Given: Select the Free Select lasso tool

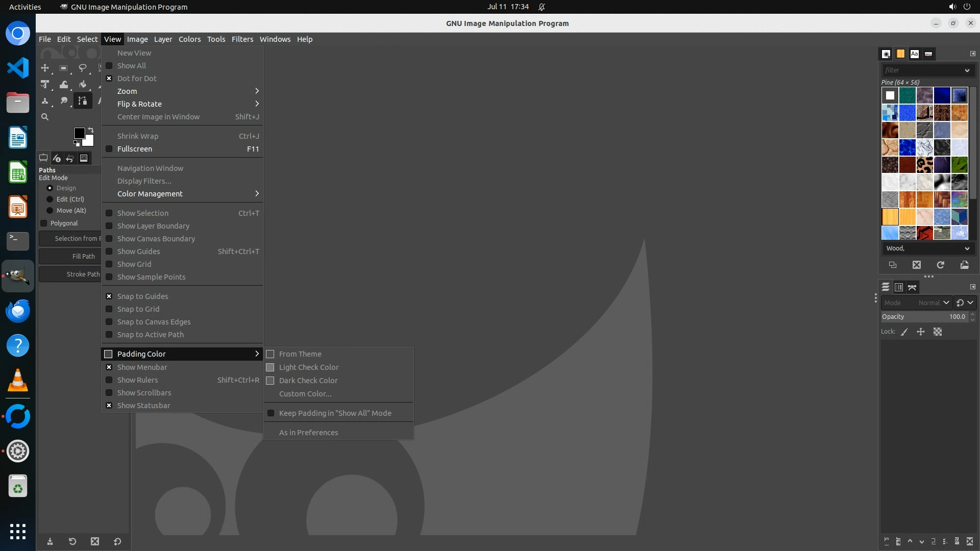Looking at the screenshot, I should coord(82,68).
